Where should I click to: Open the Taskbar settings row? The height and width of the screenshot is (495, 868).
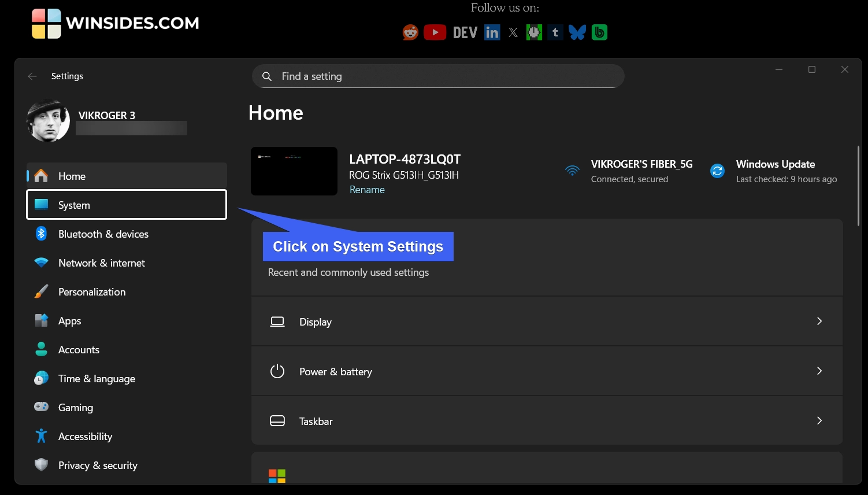[x=547, y=421]
